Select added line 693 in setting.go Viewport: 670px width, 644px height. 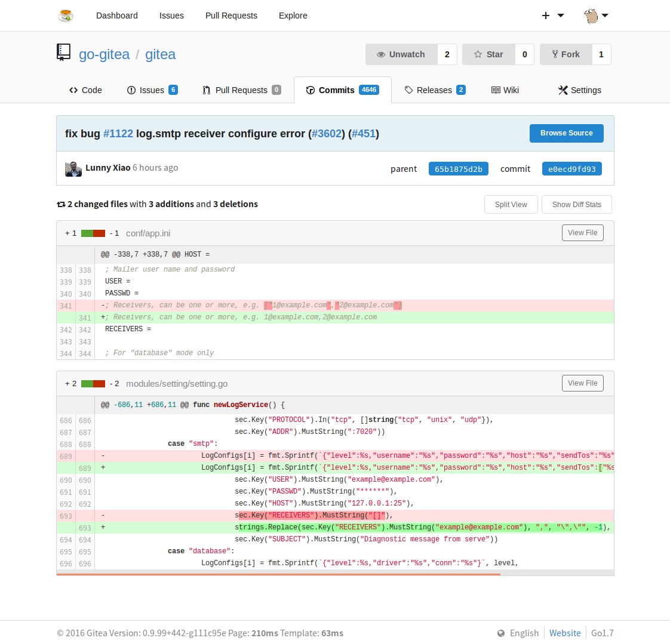(335, 528)
